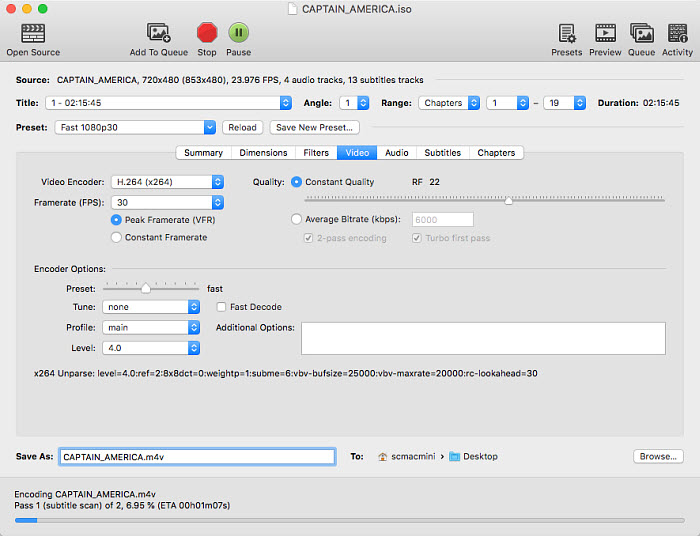Open the Presets panel icon
700x536 pixels.
click(567, 33)
